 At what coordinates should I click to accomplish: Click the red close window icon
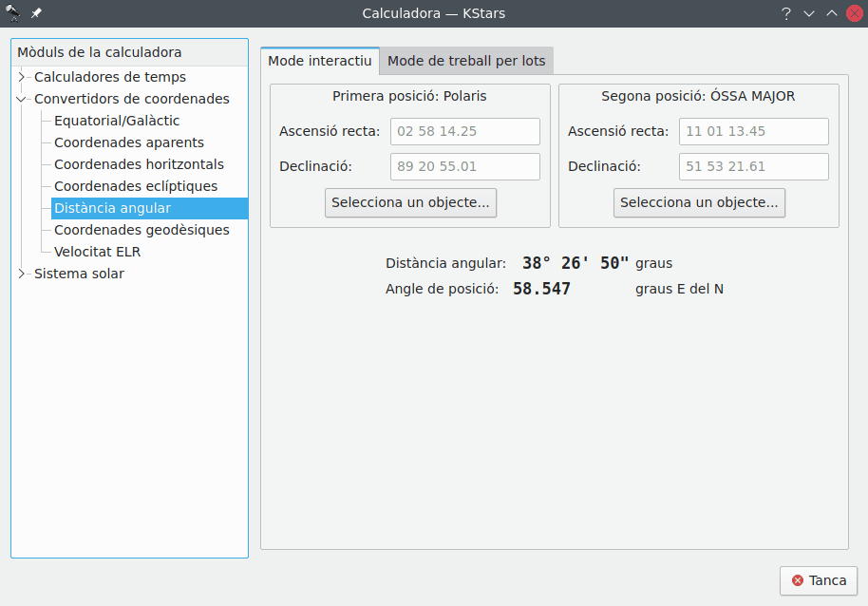click(x=854, y=13)
